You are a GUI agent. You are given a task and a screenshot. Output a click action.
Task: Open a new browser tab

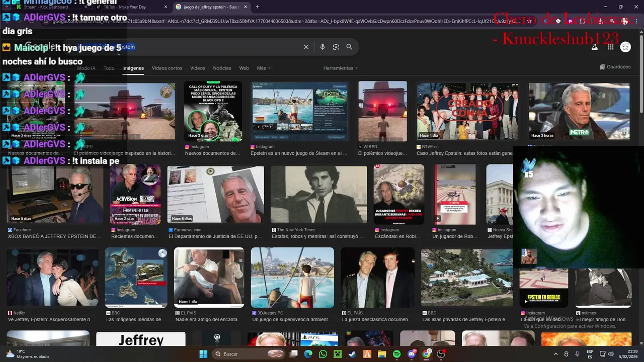coord(258,7)
